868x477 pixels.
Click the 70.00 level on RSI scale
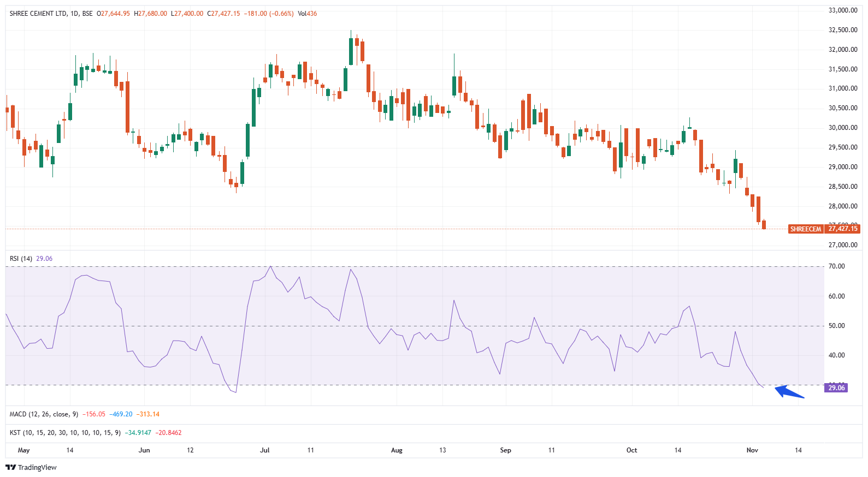point(836,266)
